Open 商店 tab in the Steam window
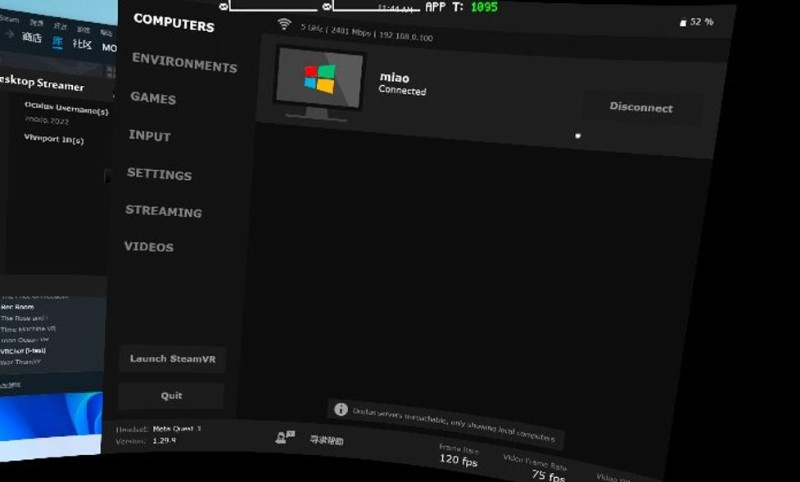 click(x=32, y=38)
